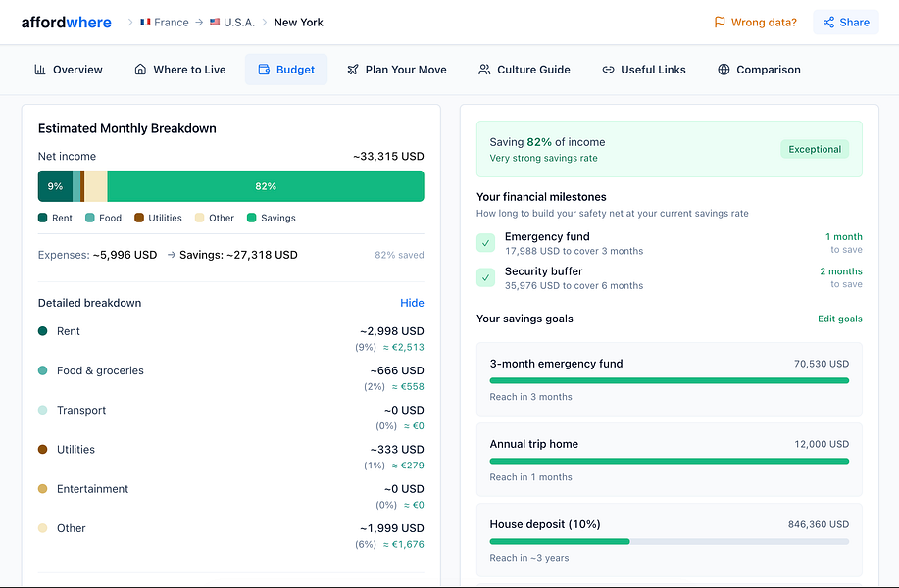Click the House deposit progress bar
Image resolution: width=899 pixels, height=588 pixels.
(x=669, y=541)
